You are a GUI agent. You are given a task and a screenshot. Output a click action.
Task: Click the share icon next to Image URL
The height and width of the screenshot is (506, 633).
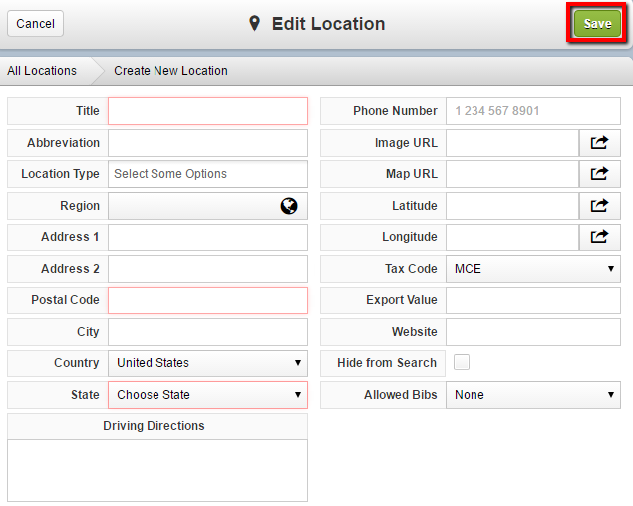599,143
